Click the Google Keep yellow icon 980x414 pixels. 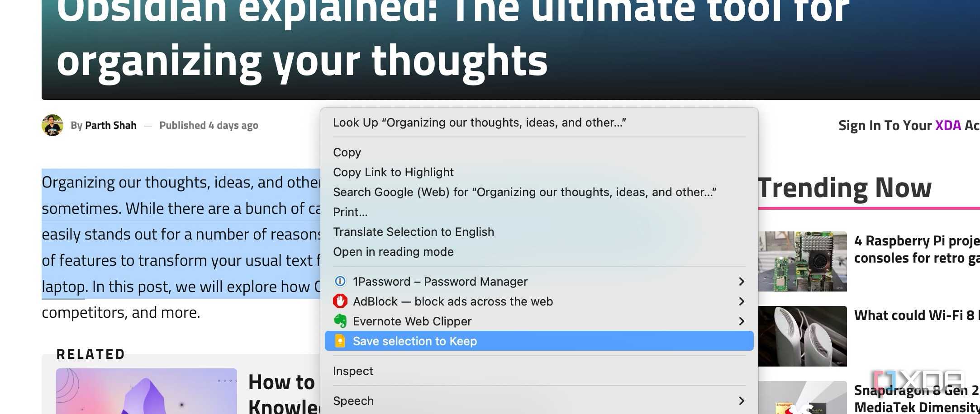[340, 341]
